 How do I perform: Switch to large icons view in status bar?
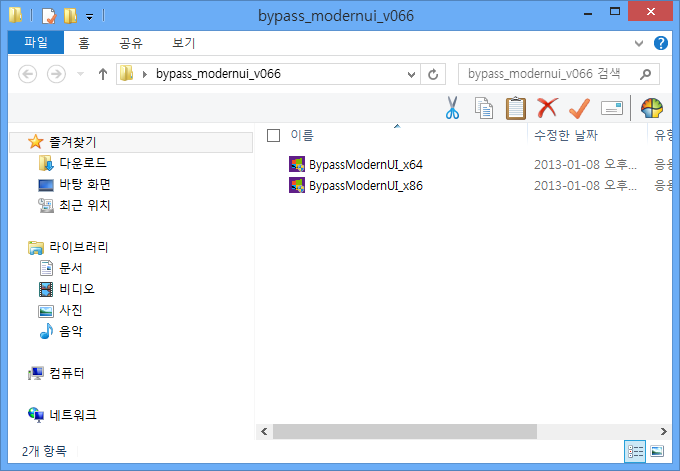(x=657, y=451)
